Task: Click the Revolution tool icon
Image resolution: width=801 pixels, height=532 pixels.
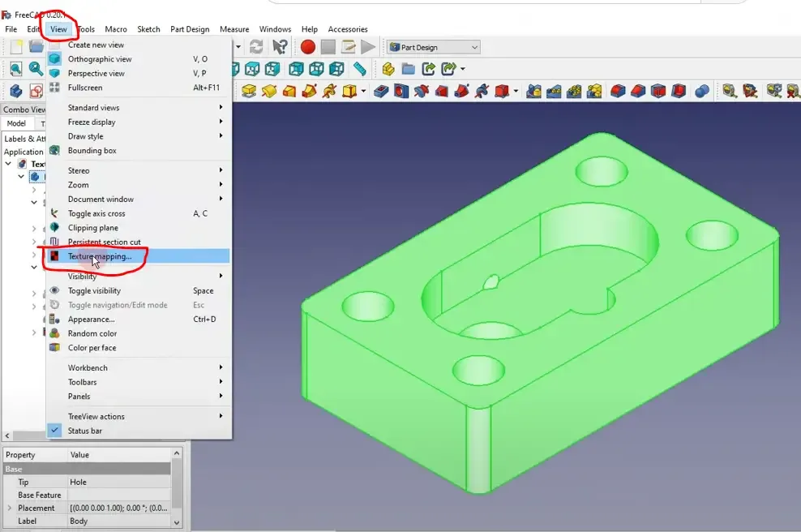Action: click(x=269, y=92)
